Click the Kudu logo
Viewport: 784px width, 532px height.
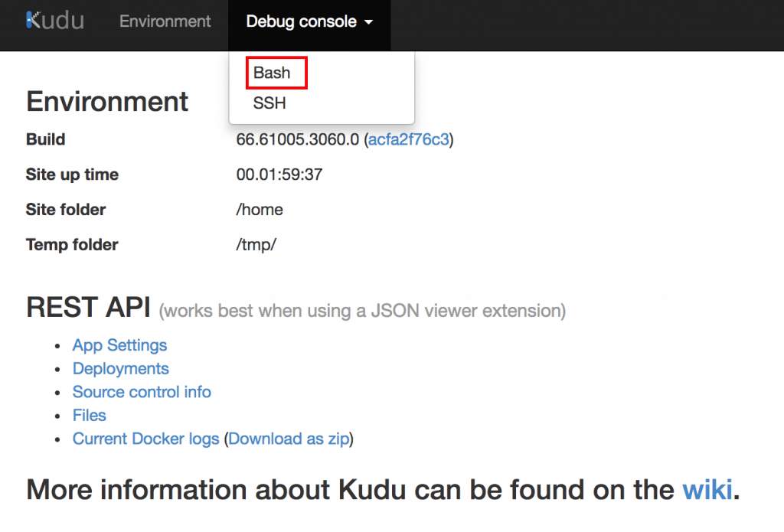(55, 21)
